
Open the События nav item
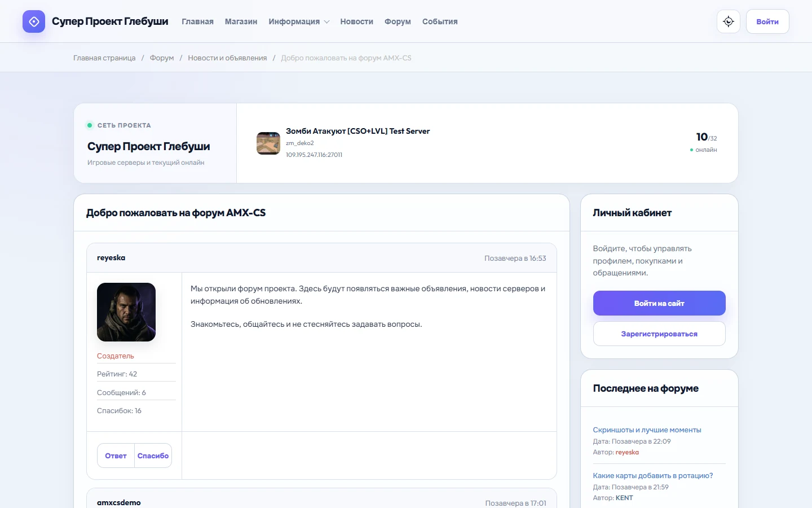coord(440,21)
